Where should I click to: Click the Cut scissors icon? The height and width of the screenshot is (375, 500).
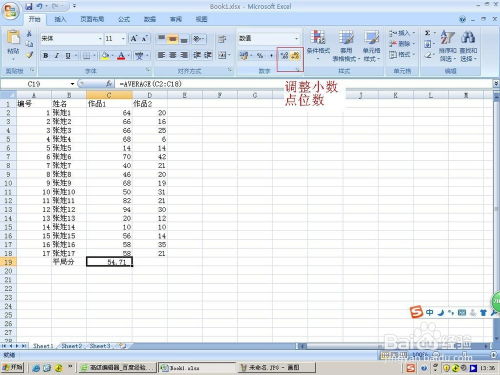point(29,34)
